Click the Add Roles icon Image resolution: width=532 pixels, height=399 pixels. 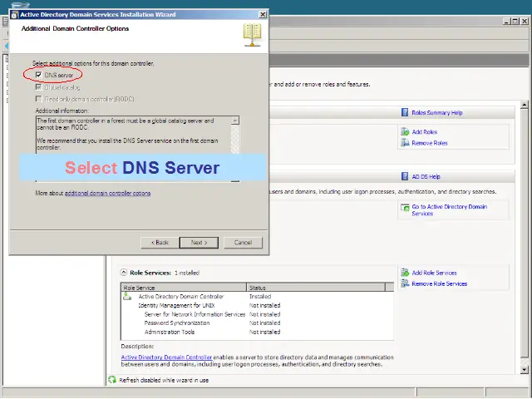(405, 131)
